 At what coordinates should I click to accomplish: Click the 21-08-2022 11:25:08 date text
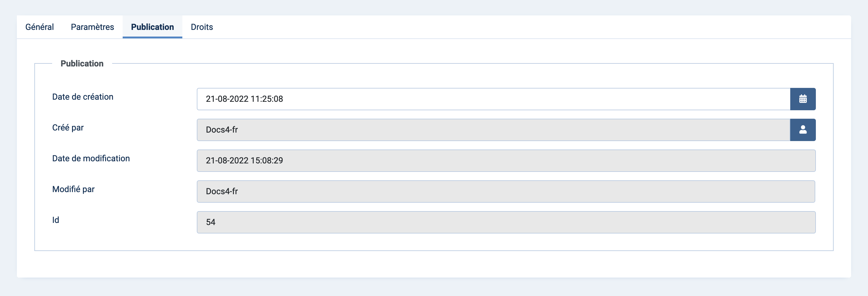coord(244,99)
